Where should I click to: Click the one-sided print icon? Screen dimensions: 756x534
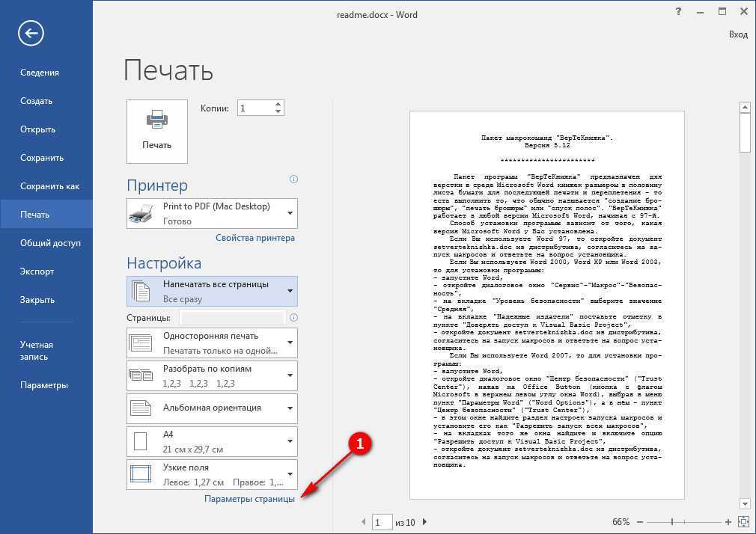(141, 343)
